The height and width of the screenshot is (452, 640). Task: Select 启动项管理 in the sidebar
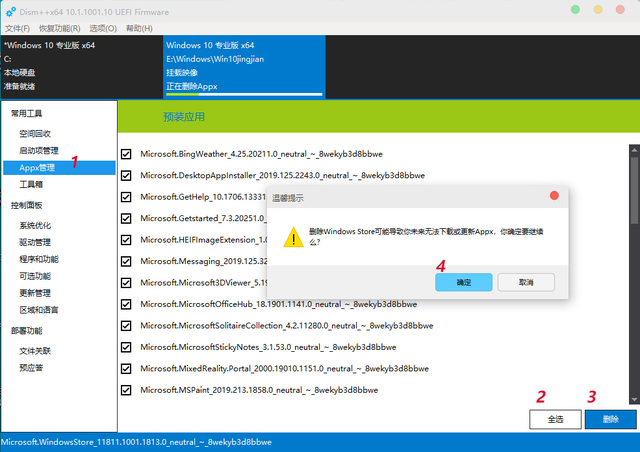click(39, 151)
